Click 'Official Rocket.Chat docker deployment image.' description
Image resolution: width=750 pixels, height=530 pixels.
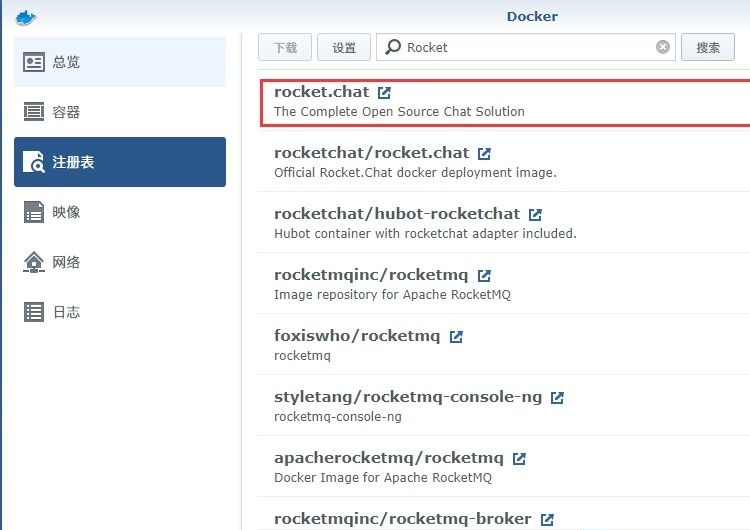415,173
